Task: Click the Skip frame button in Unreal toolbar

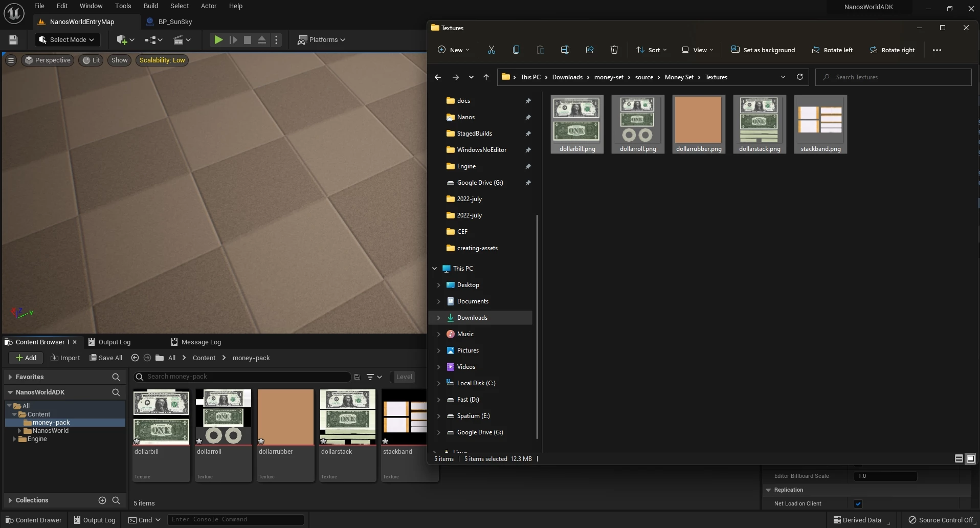Action: point(233,40)
